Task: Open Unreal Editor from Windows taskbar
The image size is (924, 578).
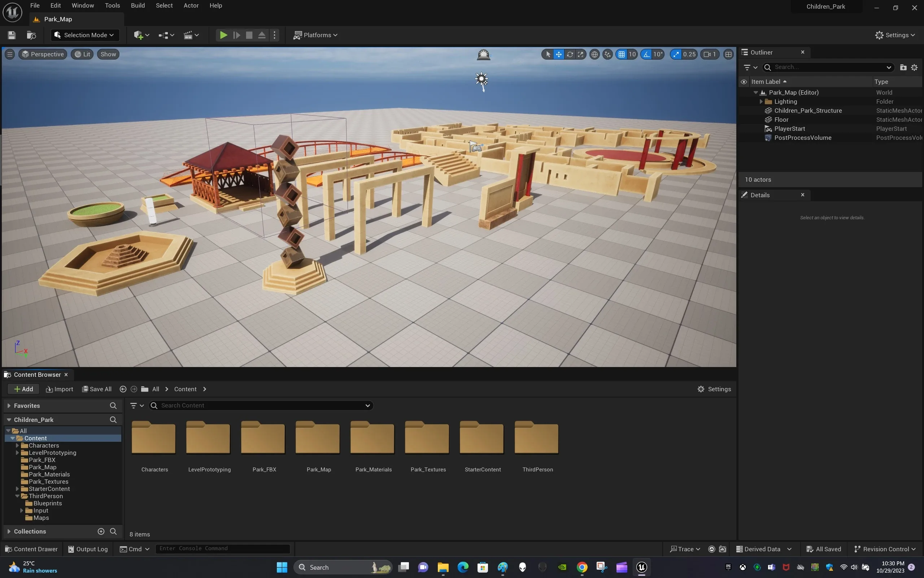Action: 641,567
